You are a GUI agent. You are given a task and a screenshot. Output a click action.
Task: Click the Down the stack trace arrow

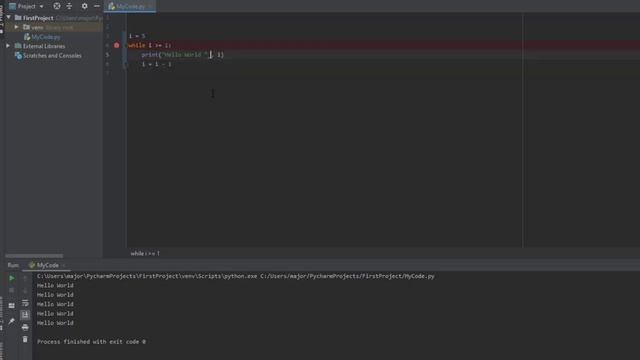click(25, 290)
